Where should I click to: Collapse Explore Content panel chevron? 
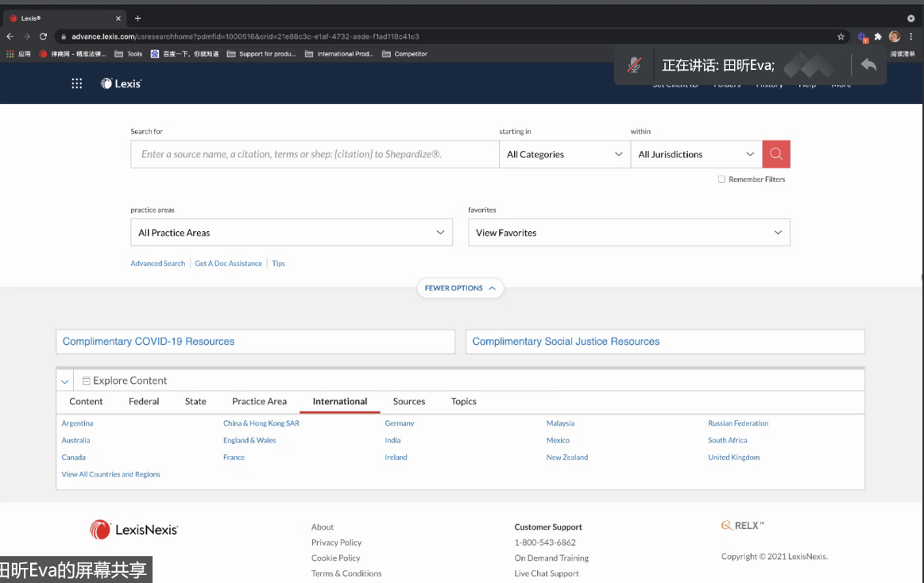click(x=65, y=381)
